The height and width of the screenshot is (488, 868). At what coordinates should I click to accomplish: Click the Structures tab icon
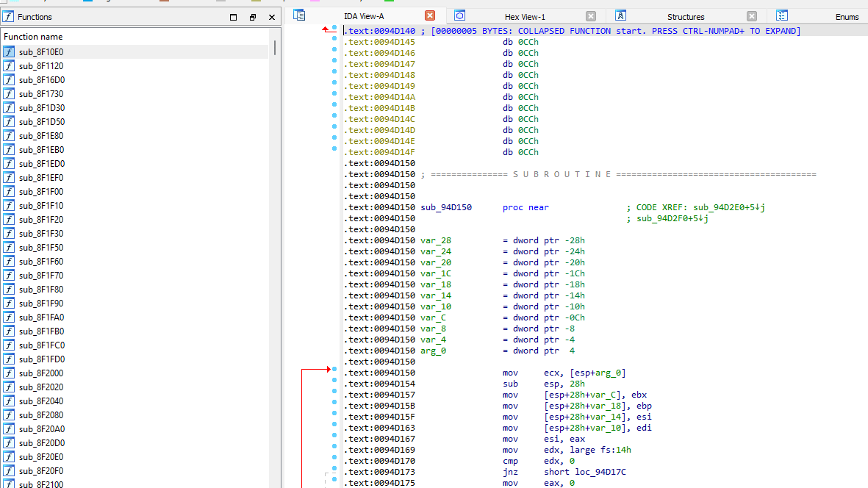coord(620,15)
